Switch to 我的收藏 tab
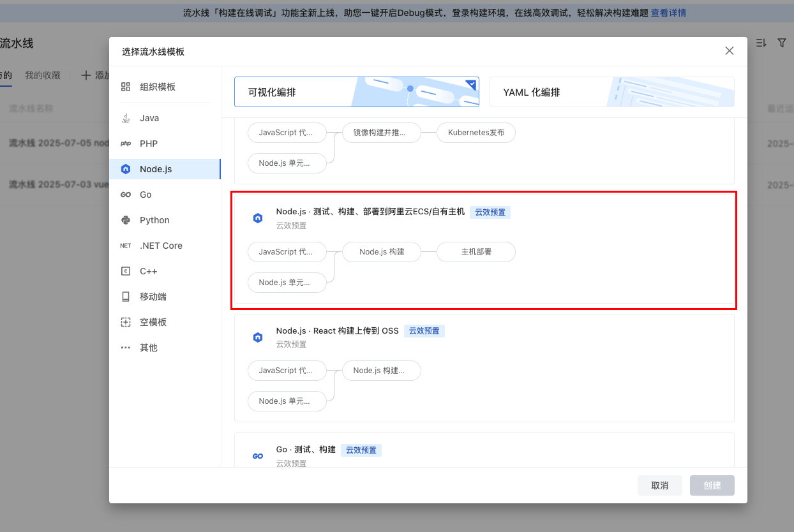The image size is (794, 532). [43, 75]
